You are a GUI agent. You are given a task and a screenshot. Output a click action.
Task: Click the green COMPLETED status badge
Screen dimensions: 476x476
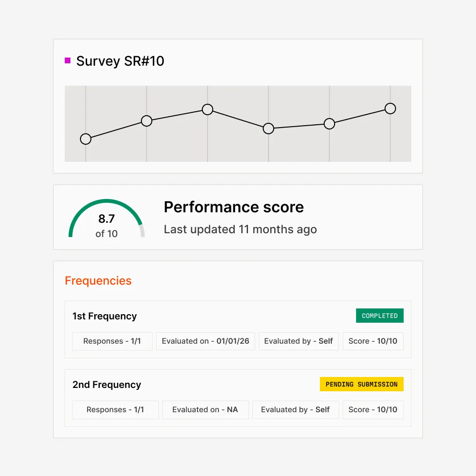click(380, 316)
